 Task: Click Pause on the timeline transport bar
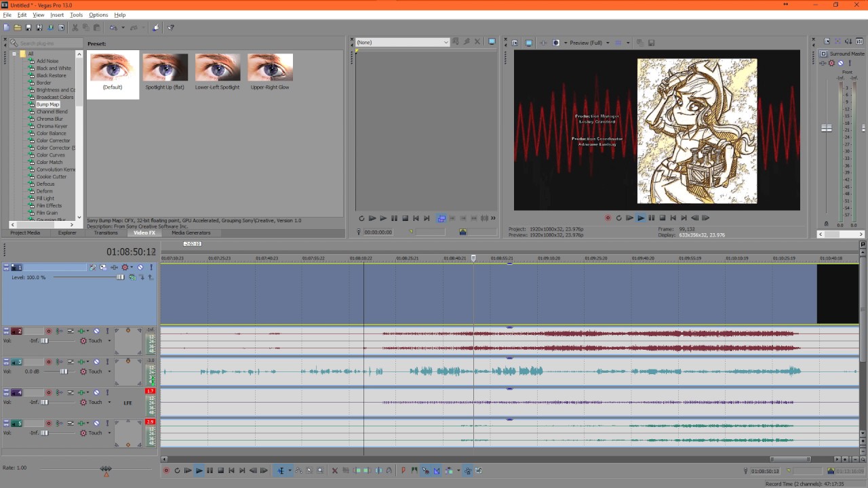click(x=210, y=470)
